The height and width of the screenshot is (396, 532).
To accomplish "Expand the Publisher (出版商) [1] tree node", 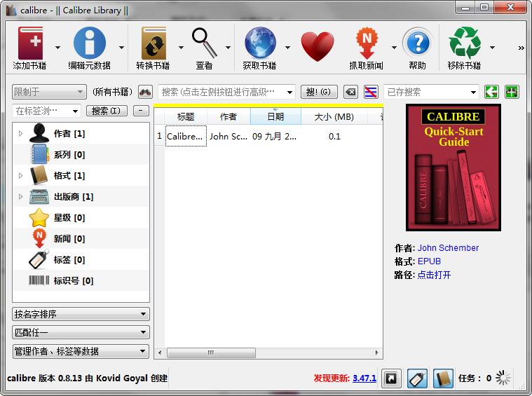I will pos(21,196).
